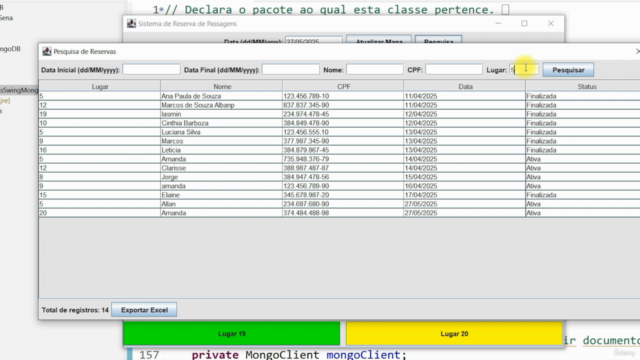The height and width of the screenshot is (360, 640).
Task: Click the Pesquisar button in Pesquisa de Reservas
Action: (568, 70)
